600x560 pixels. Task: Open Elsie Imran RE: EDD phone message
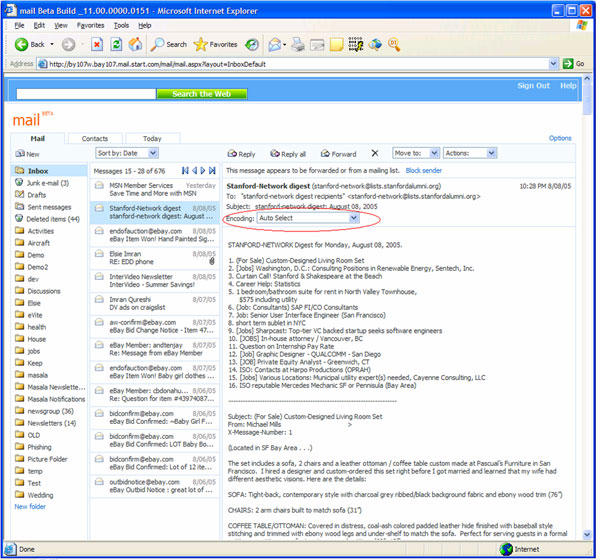(x=155, y=258)
